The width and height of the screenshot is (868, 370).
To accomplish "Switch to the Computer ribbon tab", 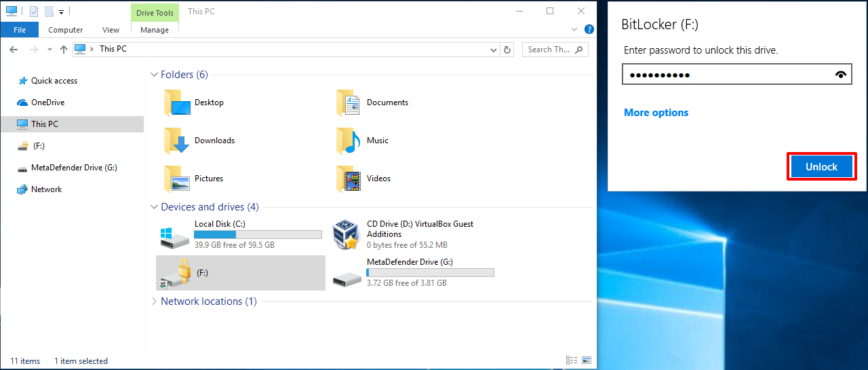I will pos(66,30).
